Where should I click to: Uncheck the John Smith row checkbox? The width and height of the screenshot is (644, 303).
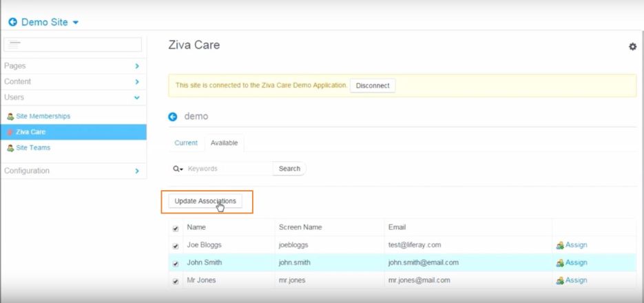(x=176, y=264)
